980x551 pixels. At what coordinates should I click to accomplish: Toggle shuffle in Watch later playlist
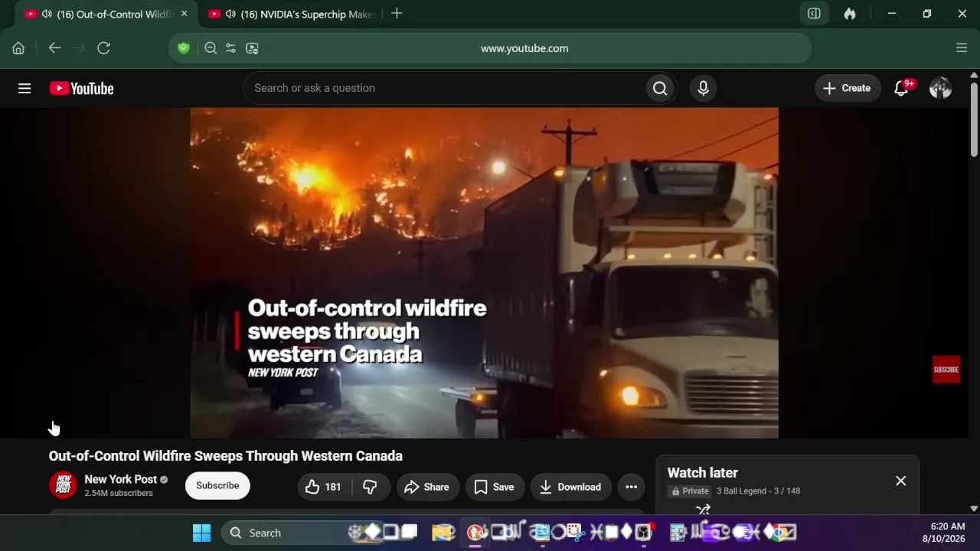coord(703,510)
